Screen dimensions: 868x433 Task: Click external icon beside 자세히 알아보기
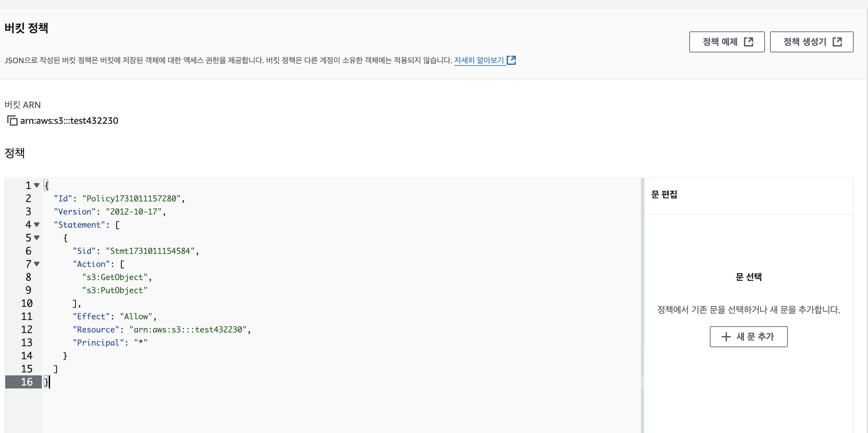point(511,60)
